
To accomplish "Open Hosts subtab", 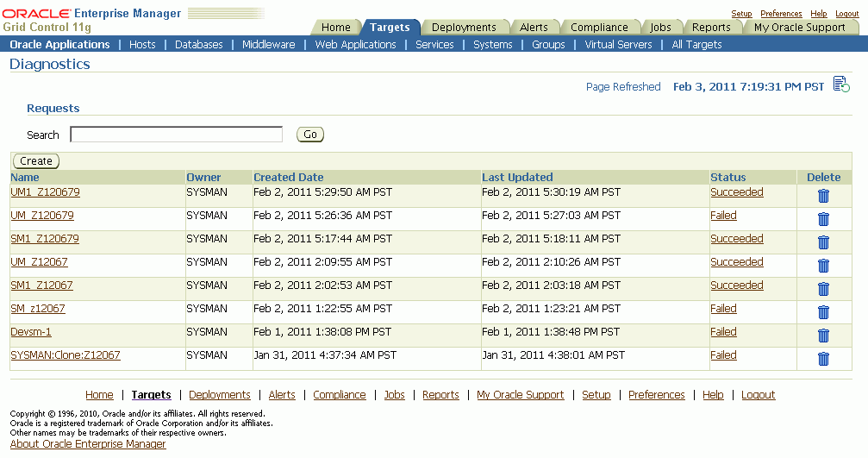I will pyautogui.click(x=142, y=44).
